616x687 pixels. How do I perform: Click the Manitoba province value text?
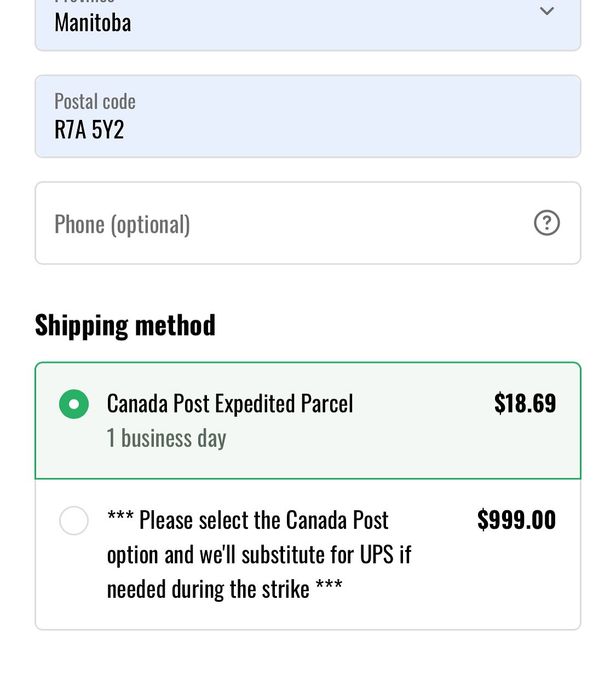point(93,23)
